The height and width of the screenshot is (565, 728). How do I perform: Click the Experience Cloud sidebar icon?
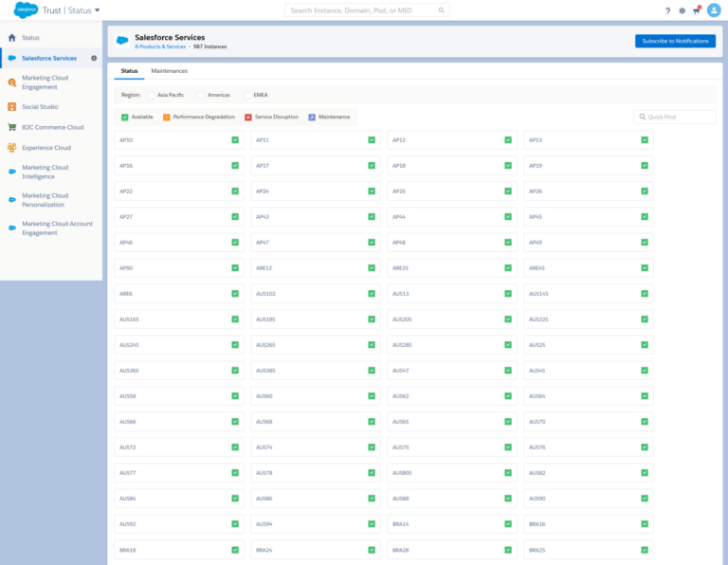[12, 148]
